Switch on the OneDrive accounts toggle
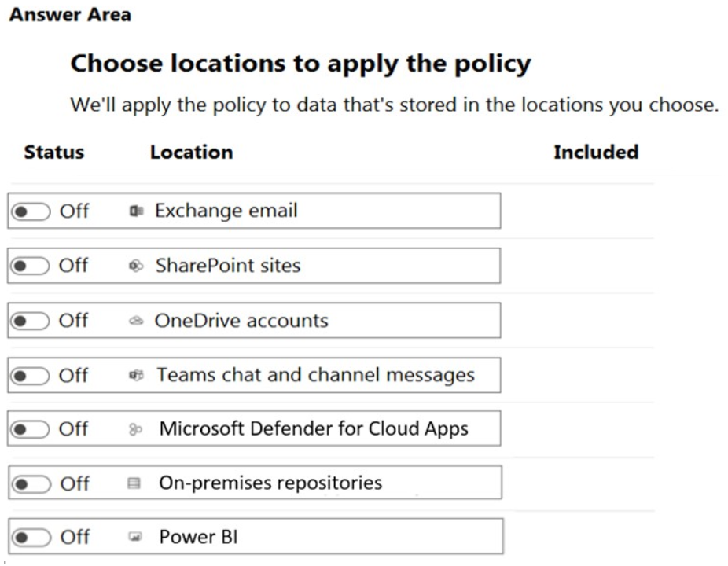This screenshot has width=728, height=566. pos(31,321)
